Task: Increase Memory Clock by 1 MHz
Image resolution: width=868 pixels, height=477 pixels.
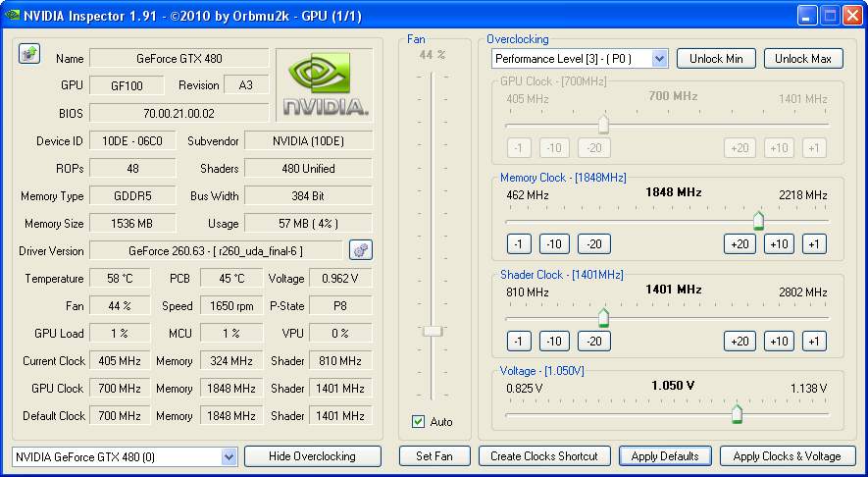Action: click(x=814, y=244)
